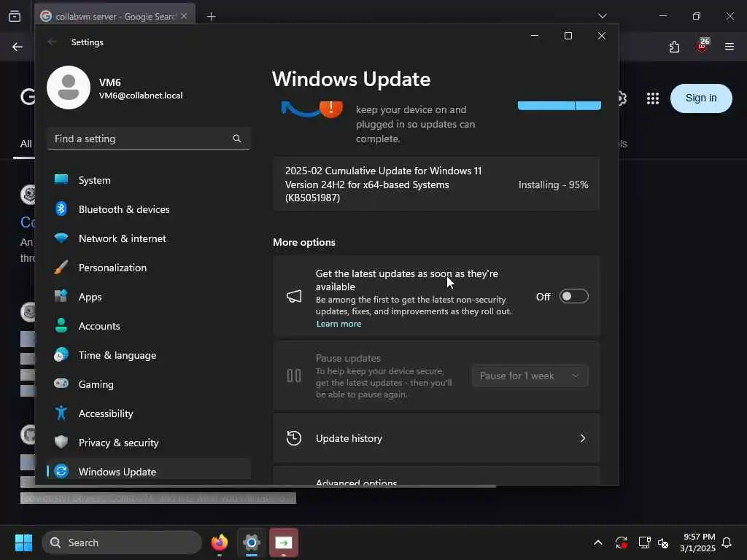Viewport: 747px width, 560px height.
Task: Click the Update history clock icon
Action: [294, 438]
